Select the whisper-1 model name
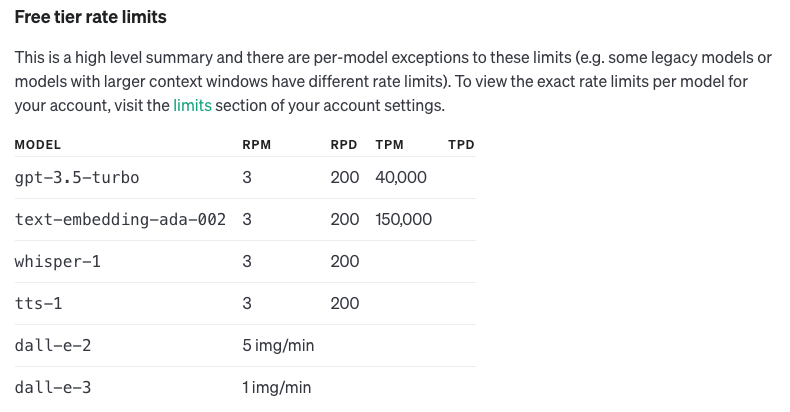Screen dimensions: 790x412 point(58,262)
